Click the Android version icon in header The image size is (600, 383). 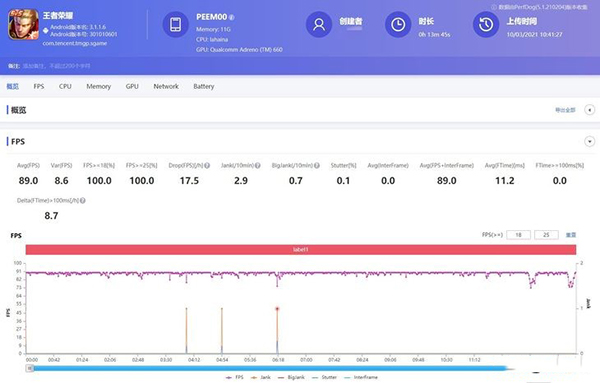[46, 30]
